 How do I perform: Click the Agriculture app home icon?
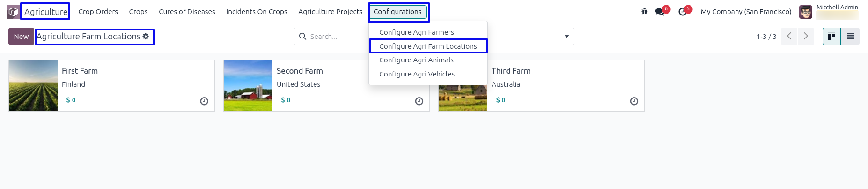click(x=13, y=12)
